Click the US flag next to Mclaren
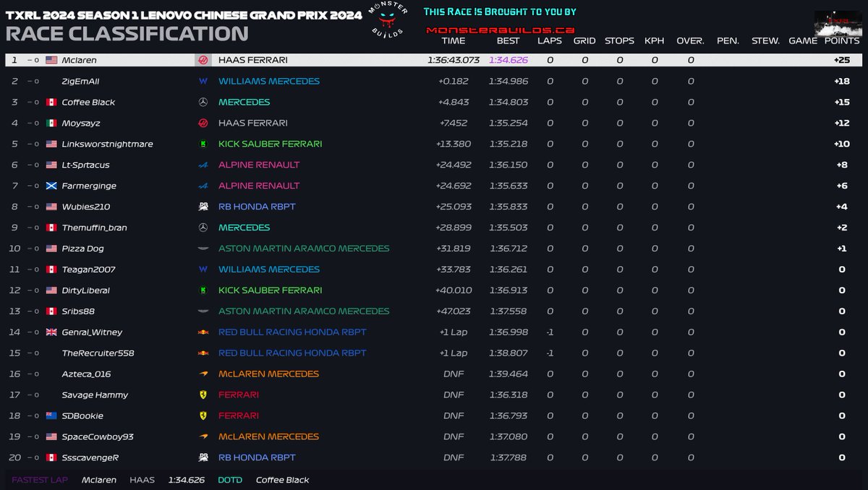868x490 pixels. 51,61
